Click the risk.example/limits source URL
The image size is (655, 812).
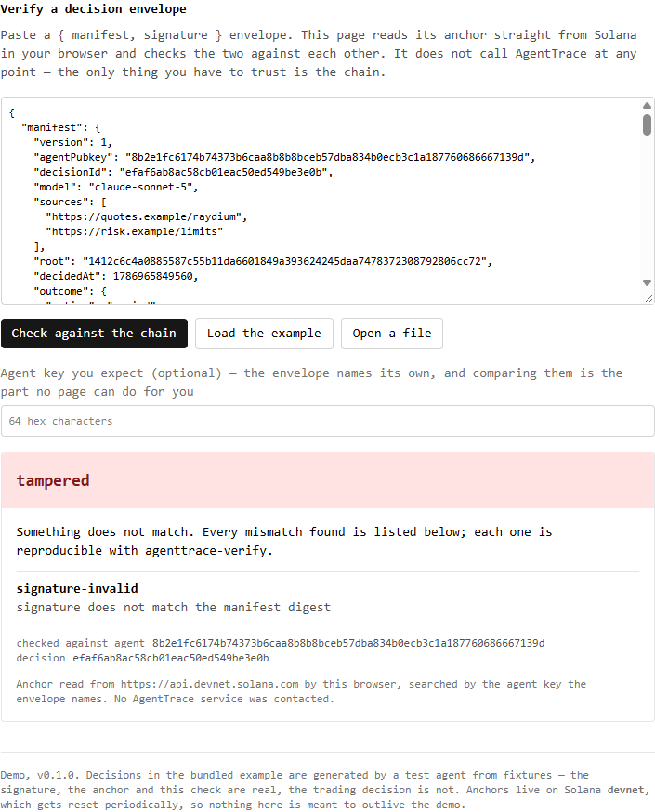coord(135,232)
